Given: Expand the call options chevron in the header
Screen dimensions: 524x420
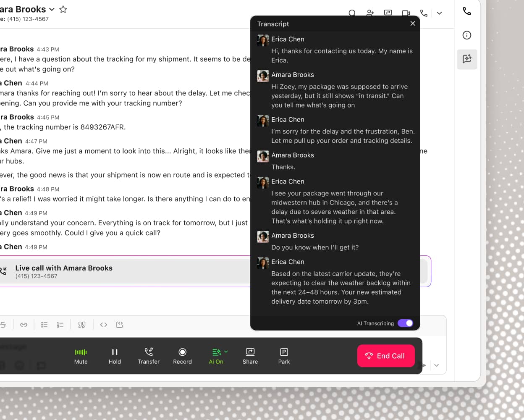Looking at the screenshot, I should pyautogui.click(x=439, y=13).
